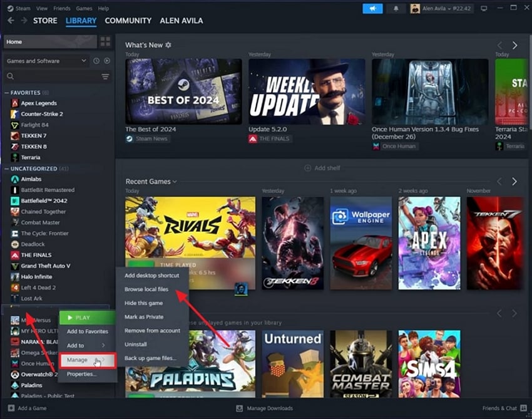Screen dimensions: 532x419
Task: Click previous arrow in What's New
Action: [x=499, y=45]
